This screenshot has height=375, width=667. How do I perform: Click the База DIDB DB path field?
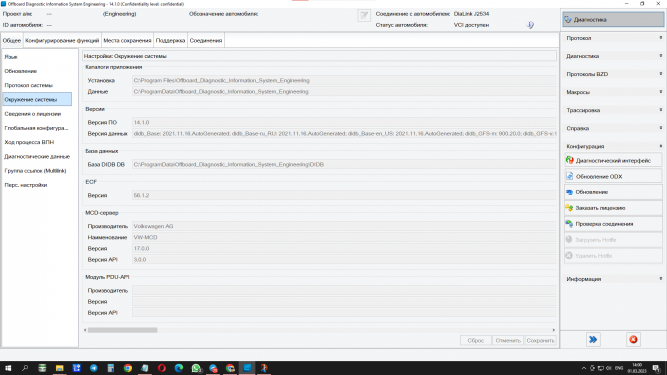(344, 165)
